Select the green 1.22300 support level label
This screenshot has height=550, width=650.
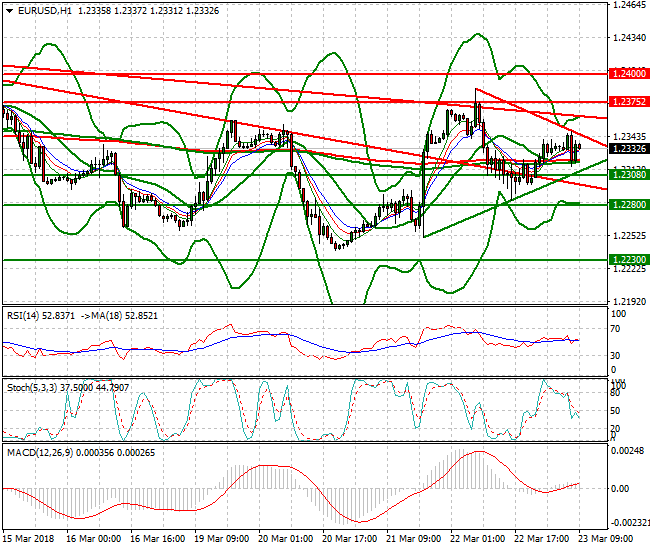(x=629, y=260)
